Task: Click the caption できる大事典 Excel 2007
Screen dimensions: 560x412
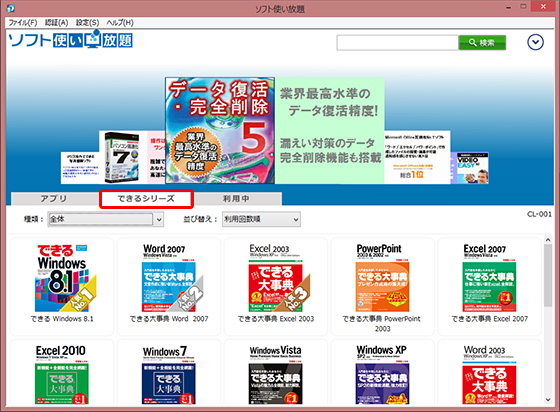Action: [x=489, y=319]
